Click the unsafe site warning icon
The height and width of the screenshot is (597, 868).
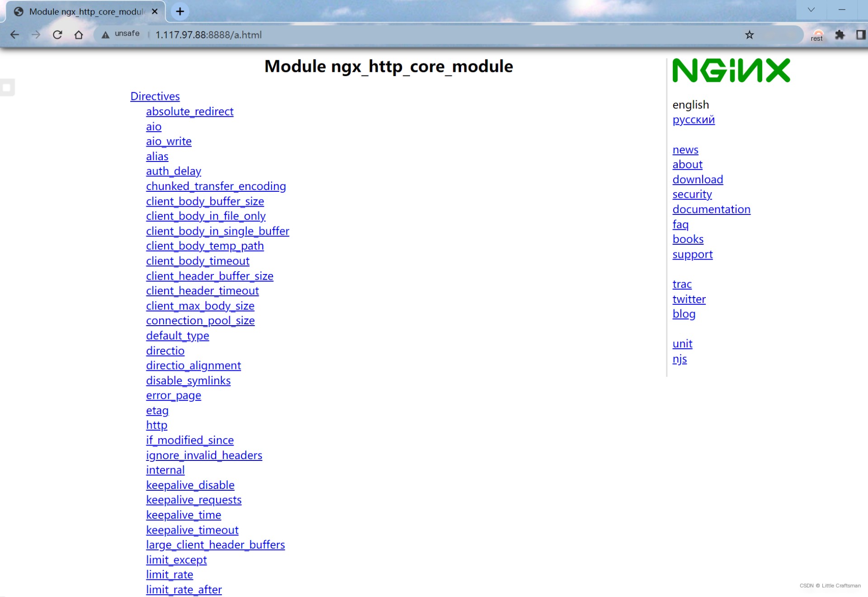105,35
